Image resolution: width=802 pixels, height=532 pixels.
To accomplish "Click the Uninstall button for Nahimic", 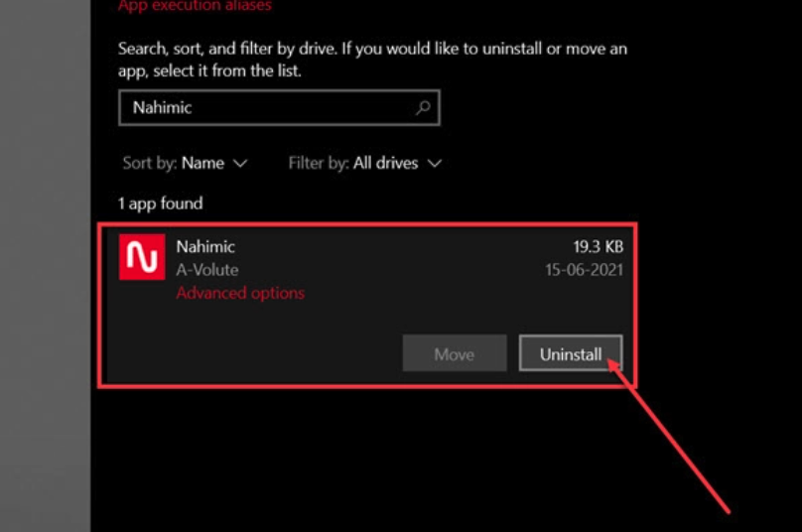I will [571, 353].
